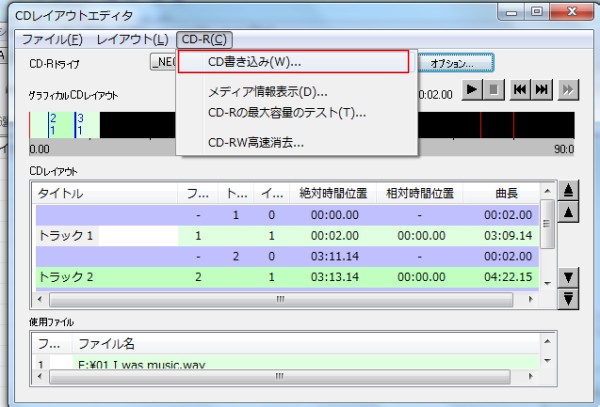Select CD-Rの最大容量のテスト(T)... menu item
This screenshot has height=407, width=600.
pos(286,111)
